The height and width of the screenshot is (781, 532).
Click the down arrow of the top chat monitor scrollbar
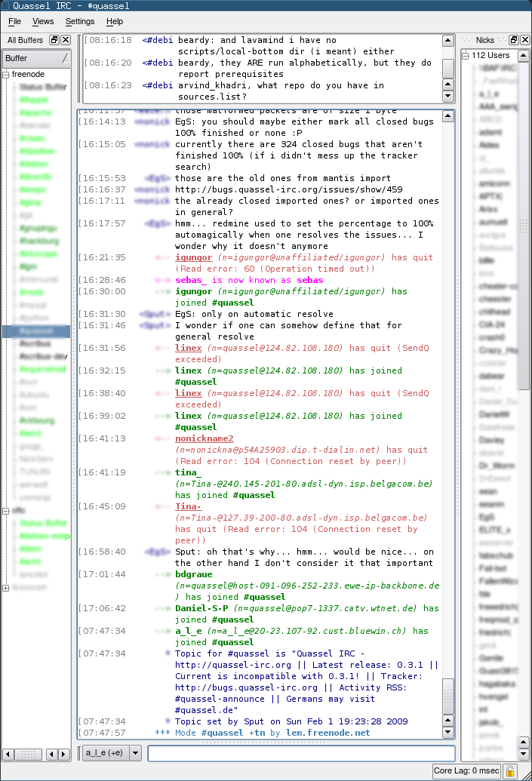448,96
